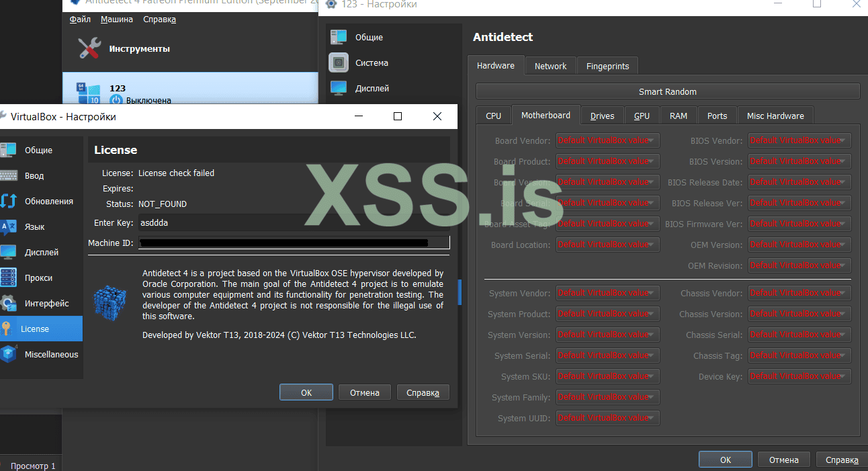This screenshot has height=471, width=868.
Task: Open the Инструменты tools icon in VirtualBox manager
Action: point(89,48)
